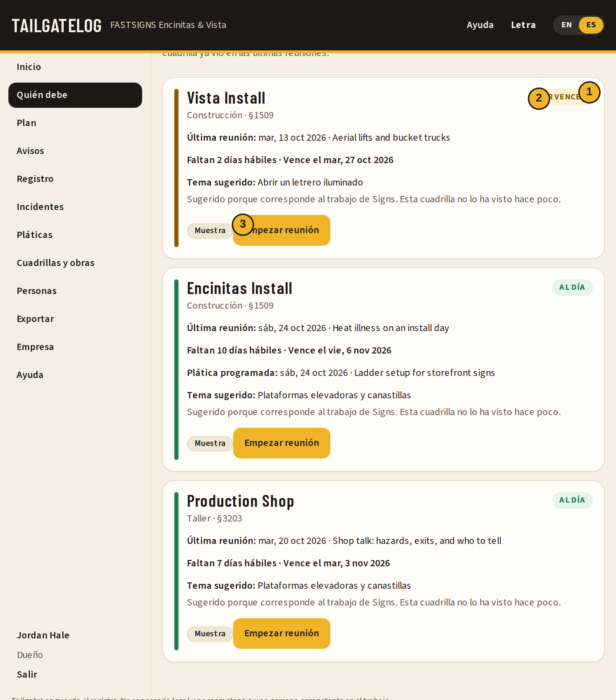Click 'Vence el mar, 3 nov 2026'
Image resolution: width=616 pixels, height=700 pixels.
337,563
